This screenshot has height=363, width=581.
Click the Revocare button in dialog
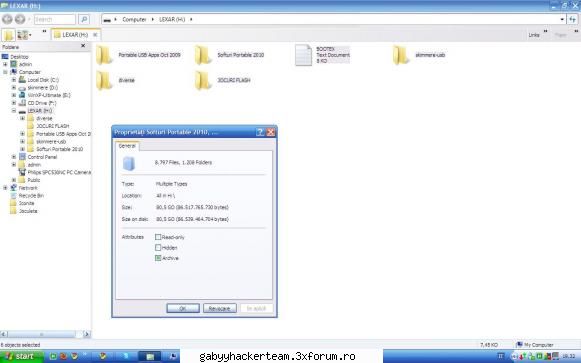[220, 309]
